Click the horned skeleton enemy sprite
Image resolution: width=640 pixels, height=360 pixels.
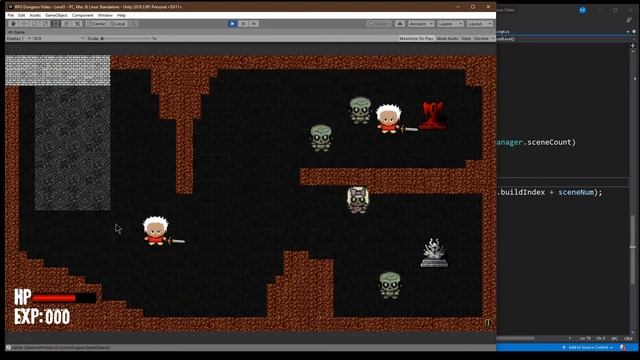[358, 200]
